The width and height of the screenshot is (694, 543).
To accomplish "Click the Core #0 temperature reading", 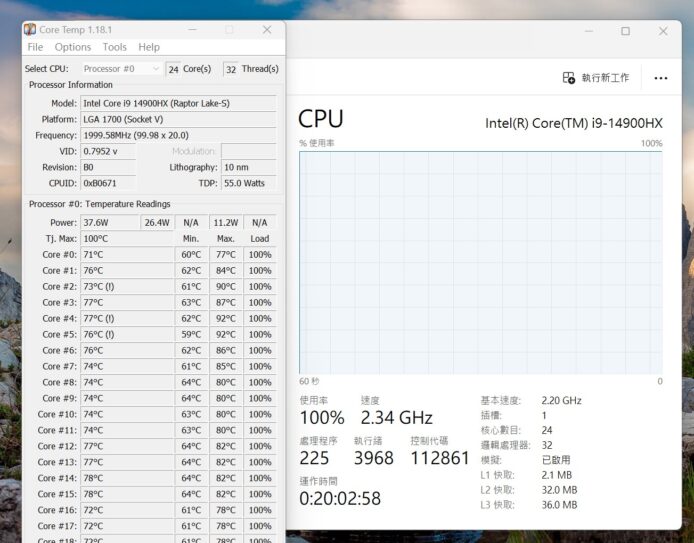I will 126,254.
